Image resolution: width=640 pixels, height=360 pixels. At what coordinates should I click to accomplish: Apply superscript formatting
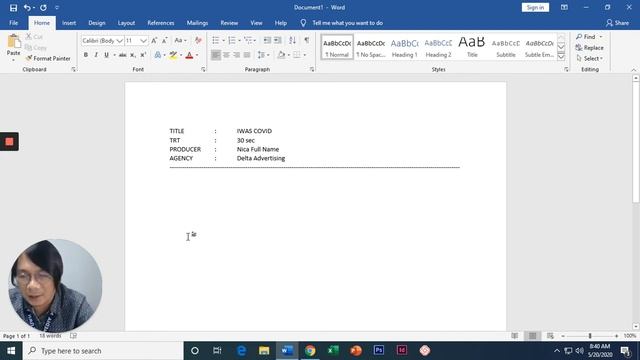[143, 55]
